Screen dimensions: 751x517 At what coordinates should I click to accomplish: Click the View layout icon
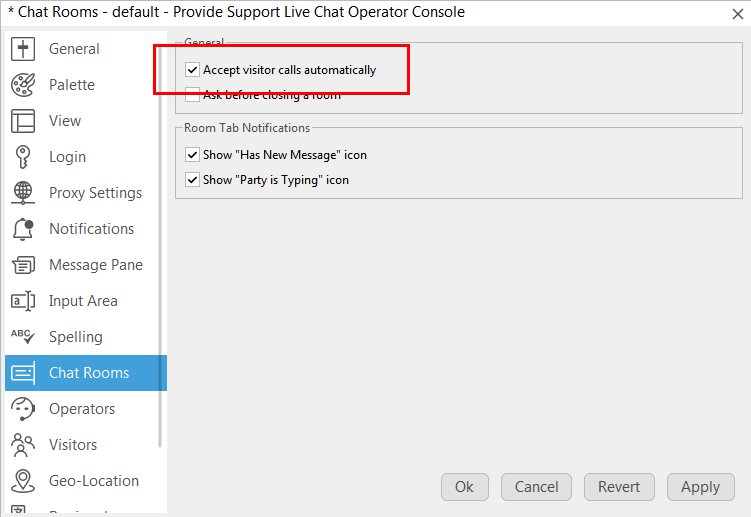pos(23,121)
